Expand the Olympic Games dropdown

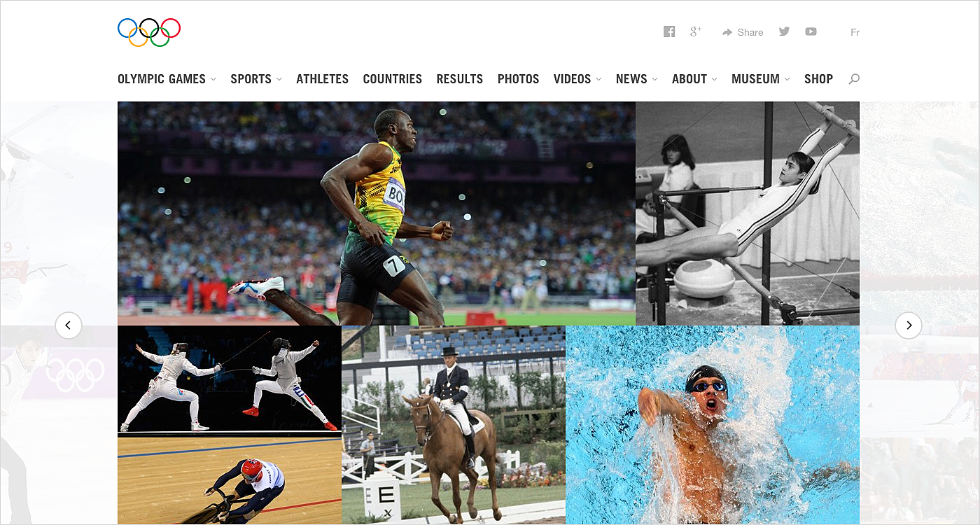click(x=167, y=79)
